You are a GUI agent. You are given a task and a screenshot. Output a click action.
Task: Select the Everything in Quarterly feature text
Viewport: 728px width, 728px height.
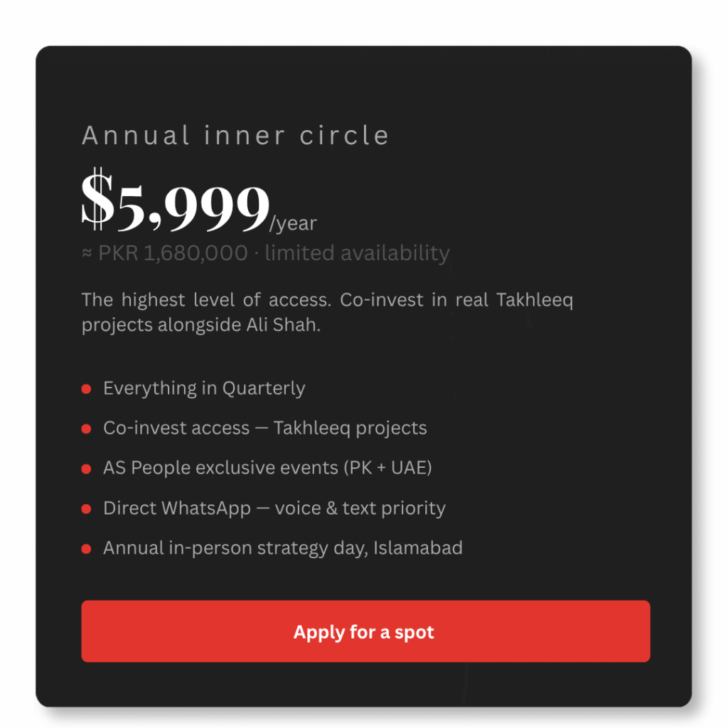pos(204,388)
